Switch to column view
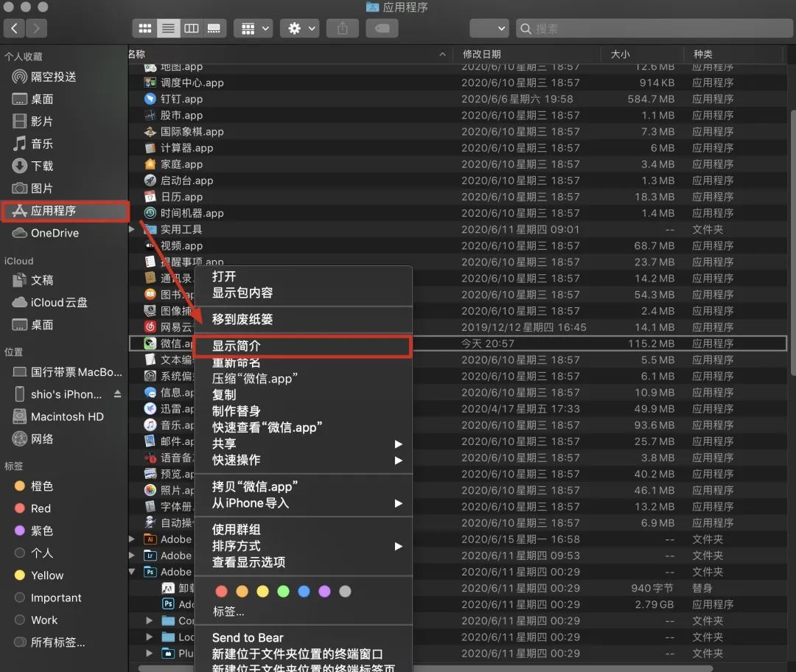Image resolution: width=796 pixels, height=672 pixels. coord(191,29)
